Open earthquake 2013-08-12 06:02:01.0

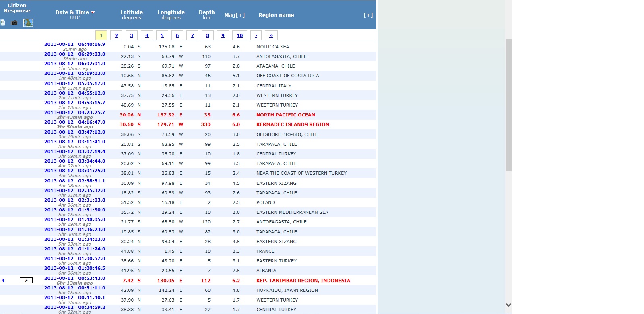click(74, 64)
